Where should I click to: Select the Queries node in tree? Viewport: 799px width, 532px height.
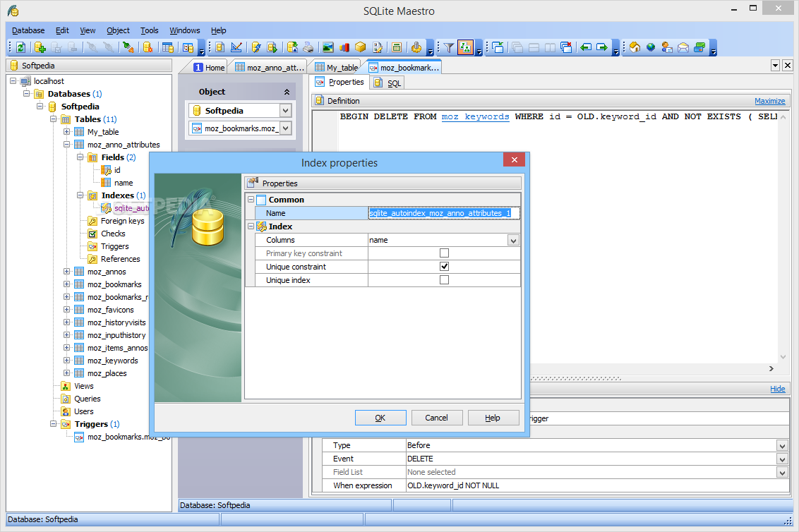[x=87, y=399]
